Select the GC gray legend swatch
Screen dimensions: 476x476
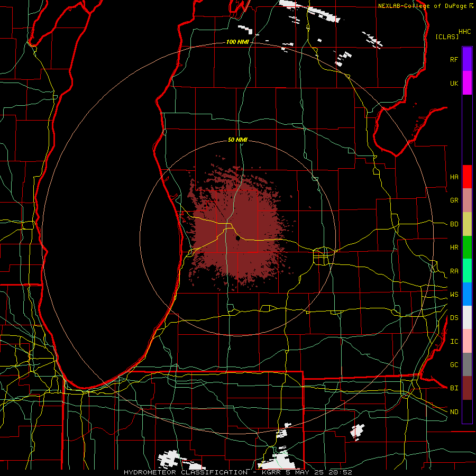coord(467,364)
